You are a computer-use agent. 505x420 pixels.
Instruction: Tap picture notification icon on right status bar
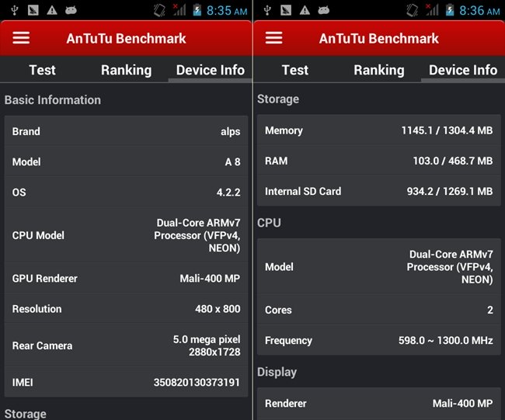click(284, 11)
